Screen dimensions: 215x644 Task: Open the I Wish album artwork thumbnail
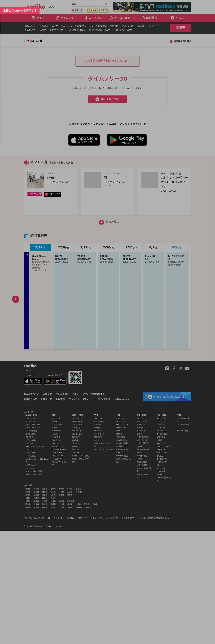35,180
